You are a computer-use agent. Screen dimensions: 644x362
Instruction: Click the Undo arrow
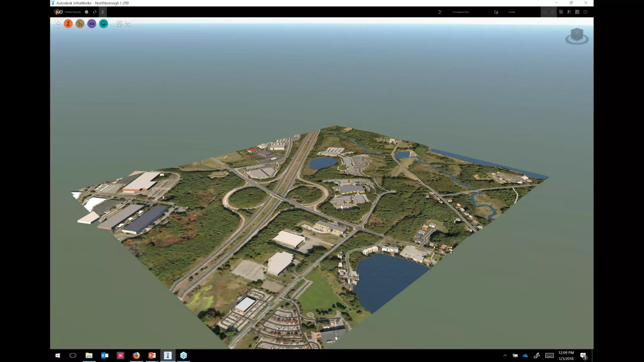coord(545,12)
